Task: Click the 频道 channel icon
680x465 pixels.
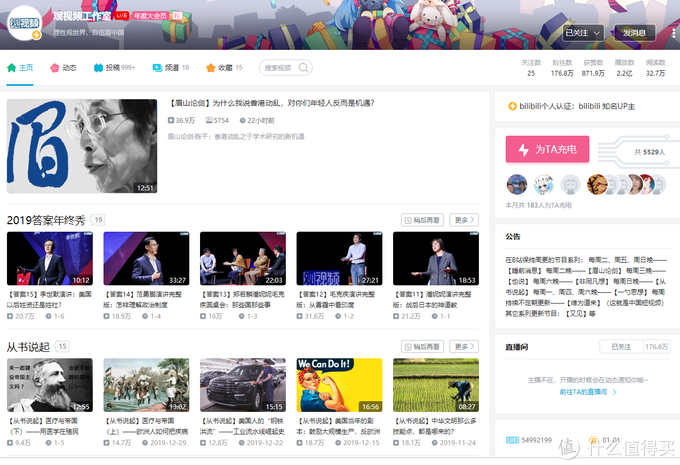Action: pos(157,68)
